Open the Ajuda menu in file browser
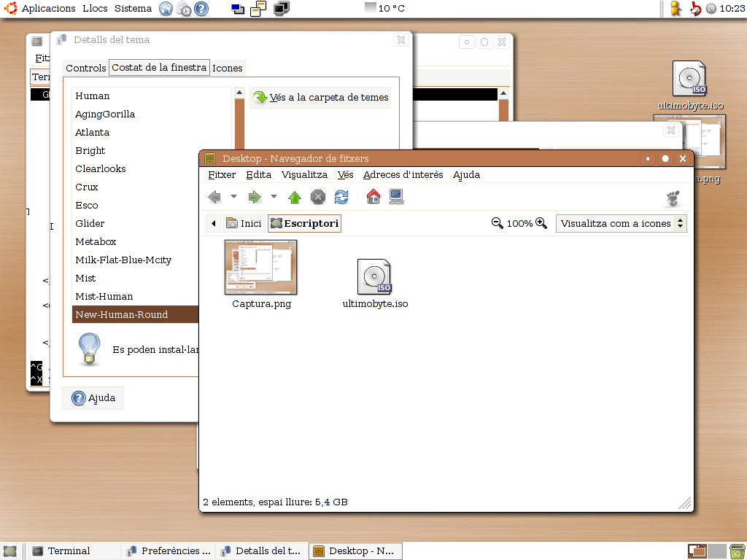The height and width of the screenshot is (560, 747). (x=466, y=175)
